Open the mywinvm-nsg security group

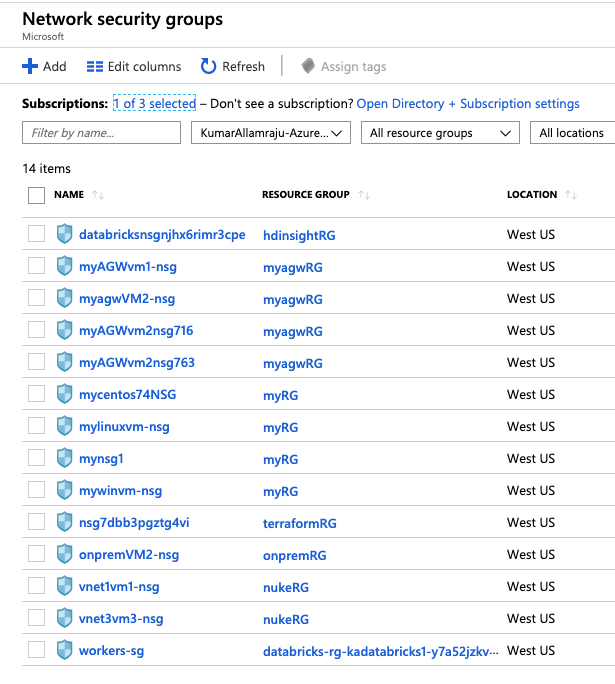tap(120, 491)
